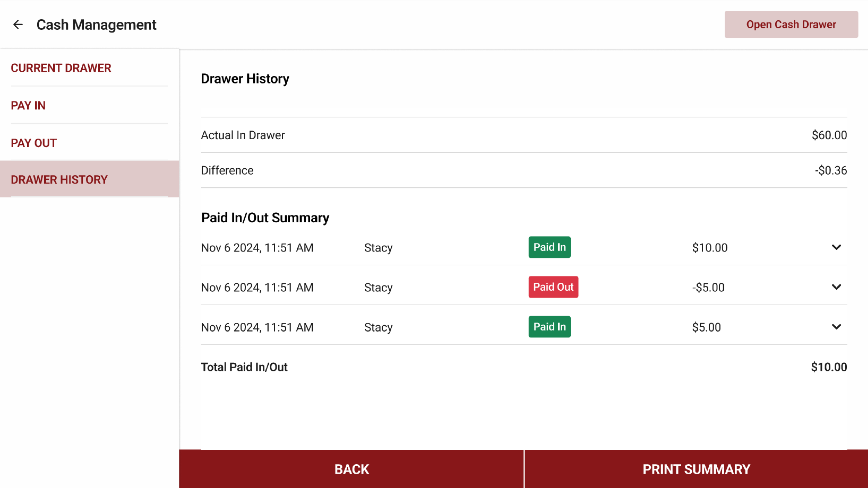This screenshot has width=868, height=488.
Task: Click the Actual In Drawer label
Action: pos(243,135)
